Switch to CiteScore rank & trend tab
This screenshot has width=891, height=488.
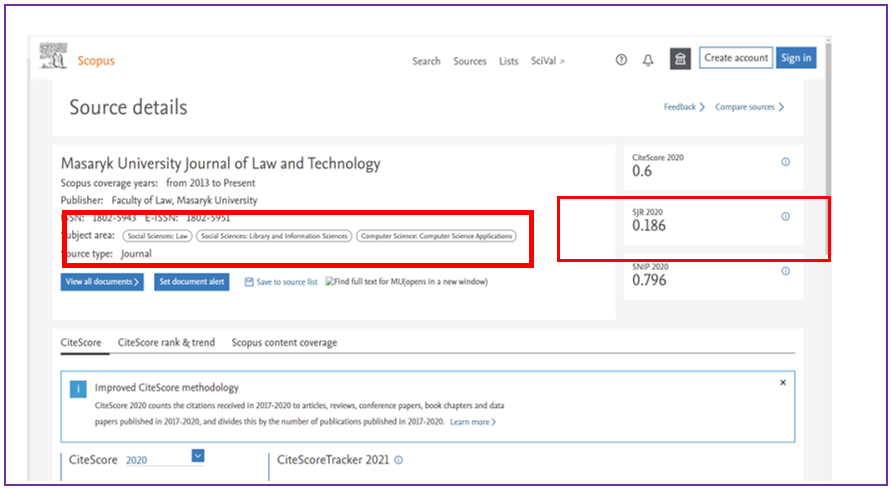click(x=166, y=343)
